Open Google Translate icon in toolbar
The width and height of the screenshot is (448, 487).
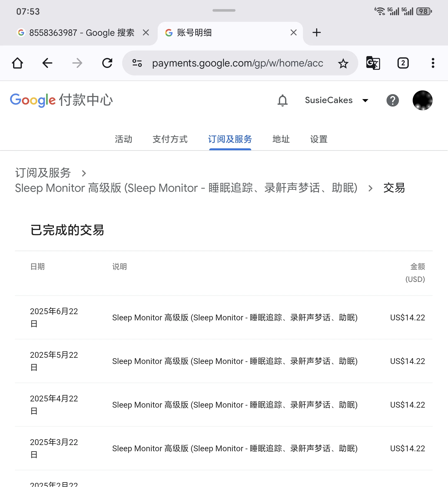373,63
